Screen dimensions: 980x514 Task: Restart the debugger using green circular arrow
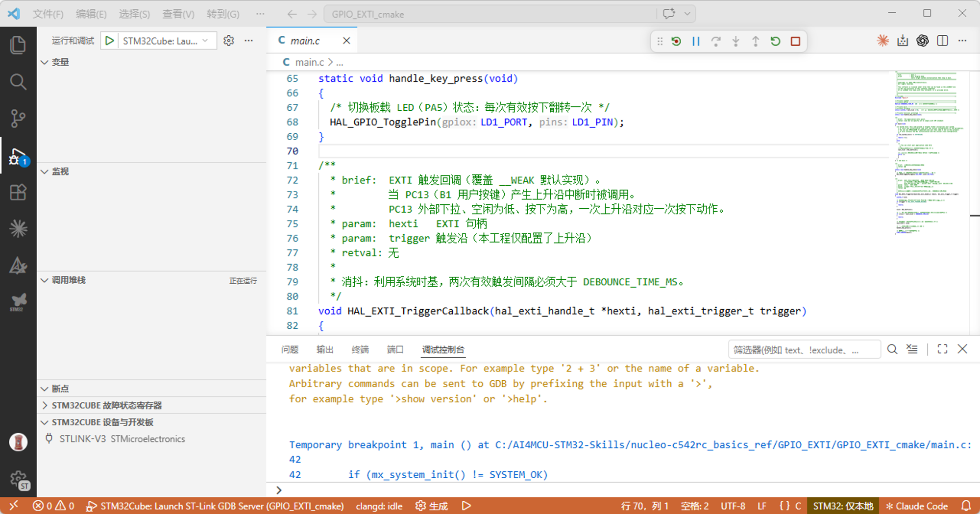(x=775, y=41)
